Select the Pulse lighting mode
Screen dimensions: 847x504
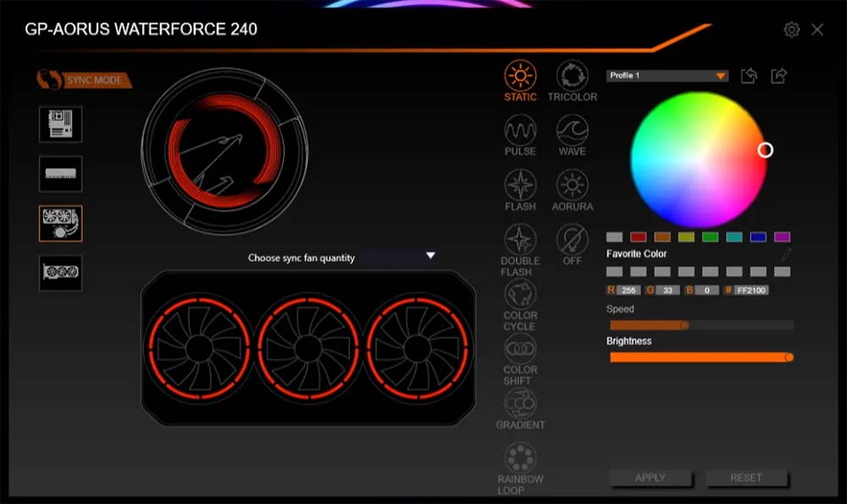coord(520,130)
